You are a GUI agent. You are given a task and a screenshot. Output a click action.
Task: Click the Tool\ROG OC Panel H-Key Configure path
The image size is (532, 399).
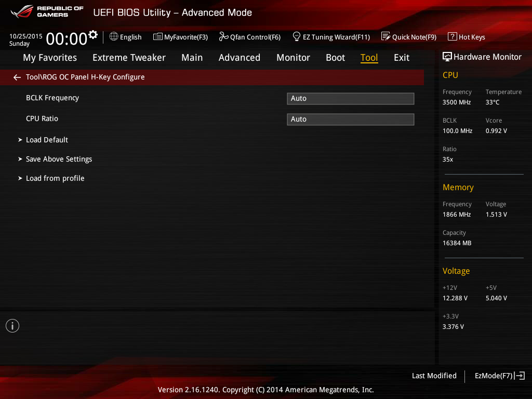[85, 77]
